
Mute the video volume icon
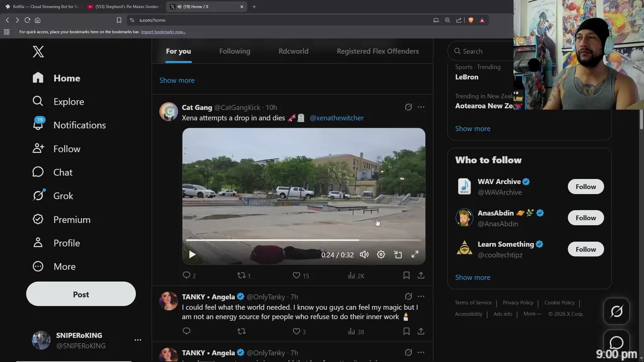pos(364,254)
